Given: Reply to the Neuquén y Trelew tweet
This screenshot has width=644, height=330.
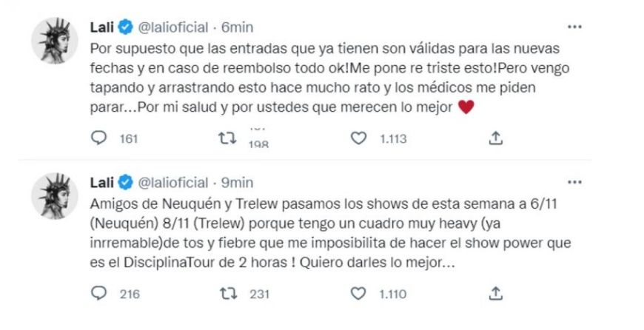Looking at the screenshot, I should click(x=98, y=294).
